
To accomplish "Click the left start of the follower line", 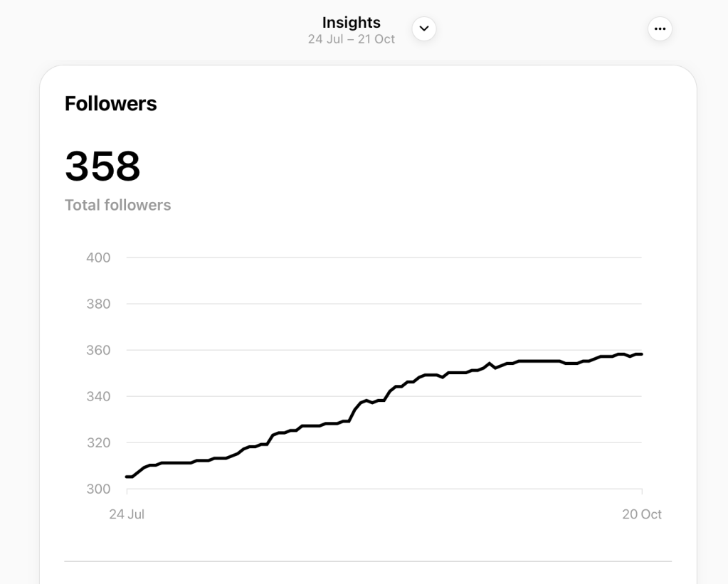I will coord(128,477).
